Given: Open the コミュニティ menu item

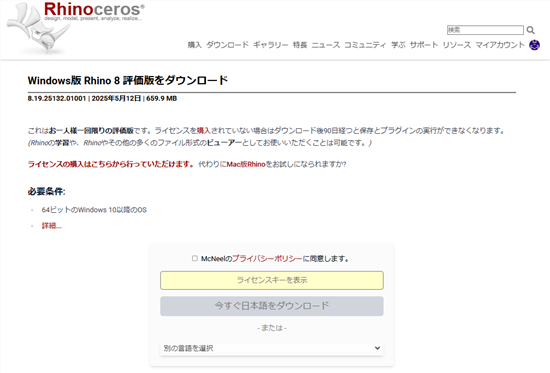Looking at the screenshot, I should click(365, 45).
